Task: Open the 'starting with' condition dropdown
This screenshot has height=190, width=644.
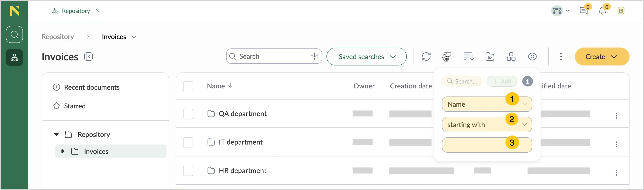Action: point(487,125)
